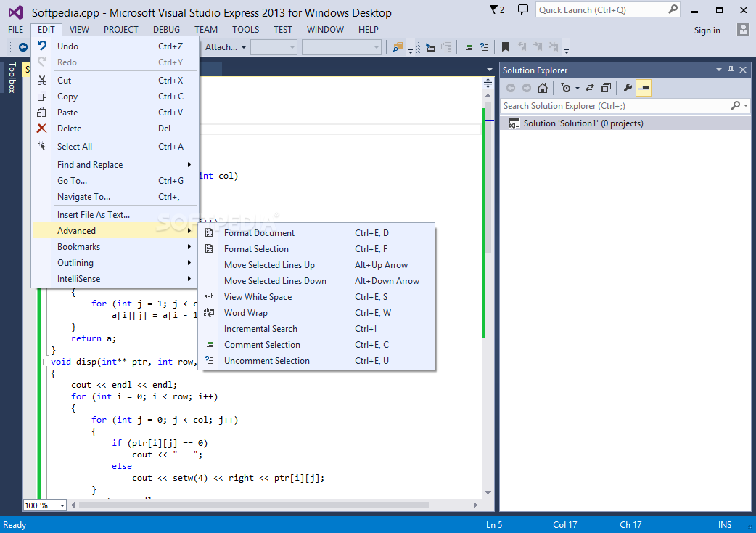756x533 pixels.
Task: Open the FILE menu
Action: 15,30
